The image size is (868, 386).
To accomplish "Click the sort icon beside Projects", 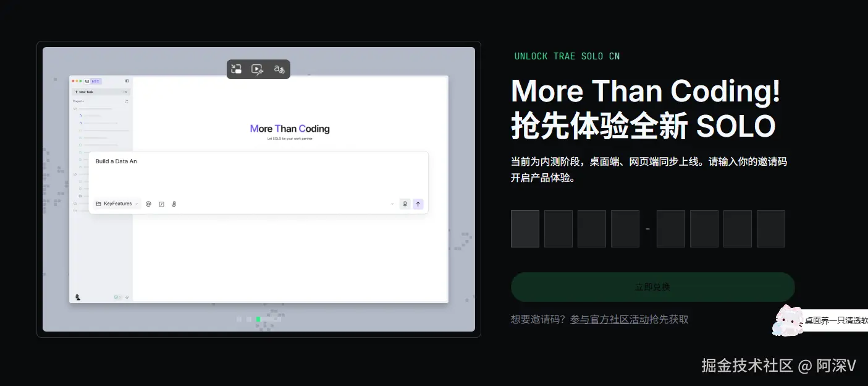I will 127,101.
